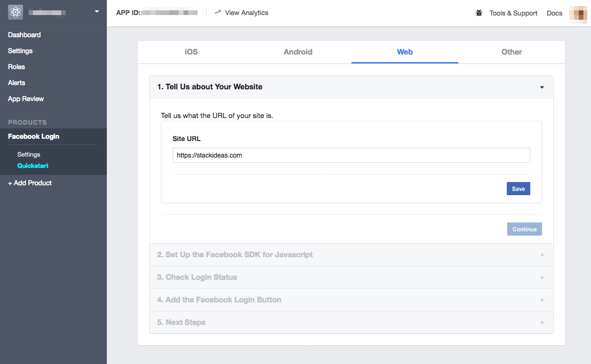Screen dimensions: 591x364
Task: Click the Continue button
Action: point(525,229)
